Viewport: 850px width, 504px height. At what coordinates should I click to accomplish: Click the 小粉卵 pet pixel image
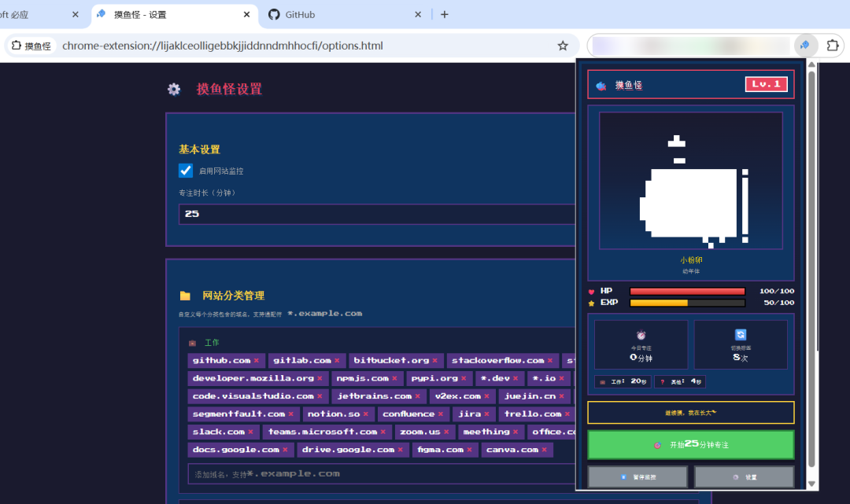[691, 181]
